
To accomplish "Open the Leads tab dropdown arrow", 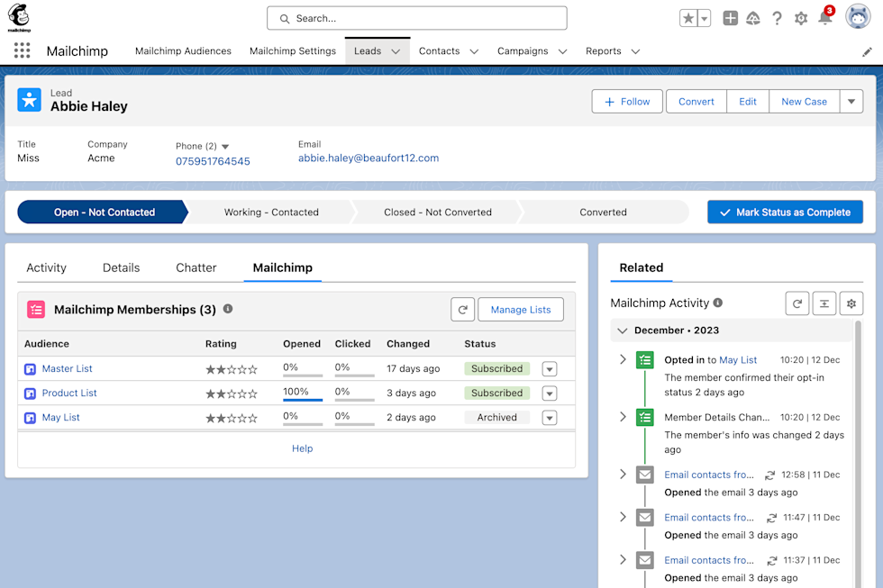I will [x=394, y=51].
